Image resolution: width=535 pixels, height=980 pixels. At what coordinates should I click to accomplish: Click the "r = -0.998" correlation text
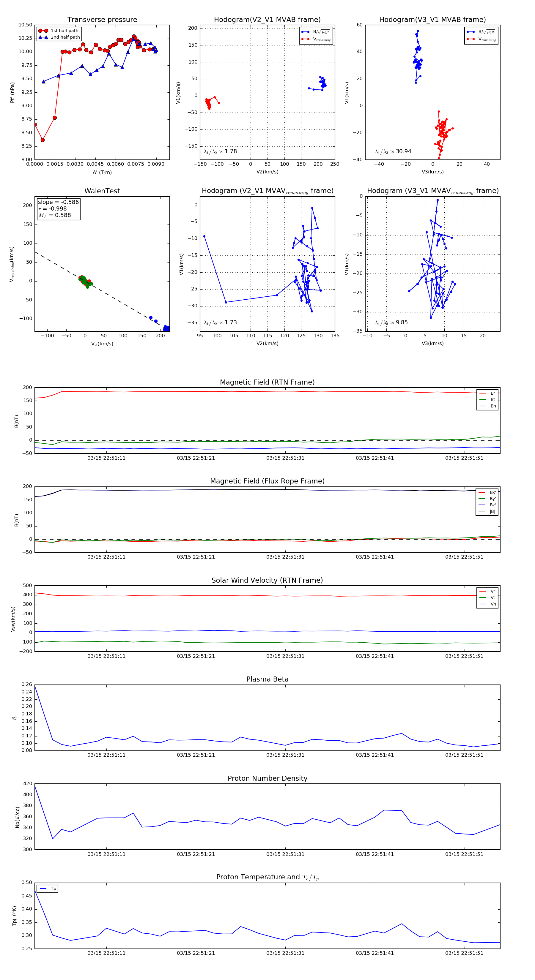(52, 208)
